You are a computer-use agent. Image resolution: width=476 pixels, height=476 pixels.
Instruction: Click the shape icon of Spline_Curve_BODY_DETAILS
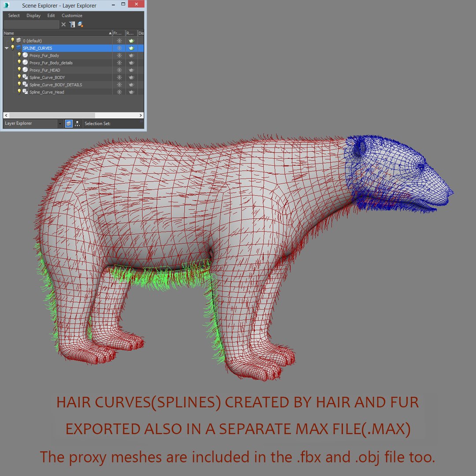(x=25, y=84)
